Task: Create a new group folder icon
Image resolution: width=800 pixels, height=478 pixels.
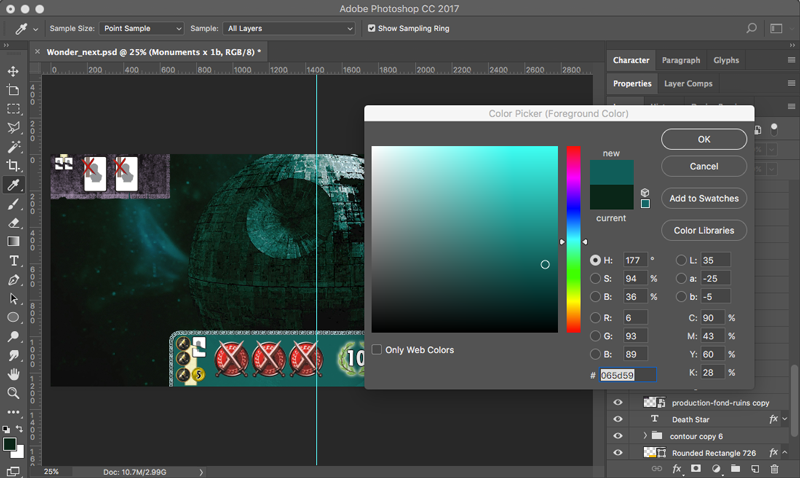Action: click(735, 469)
